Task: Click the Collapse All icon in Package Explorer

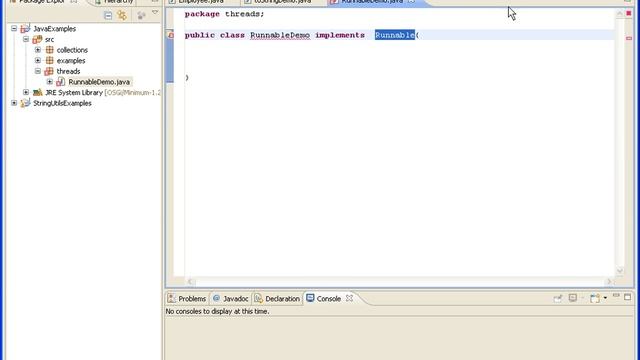Action: 108,16
